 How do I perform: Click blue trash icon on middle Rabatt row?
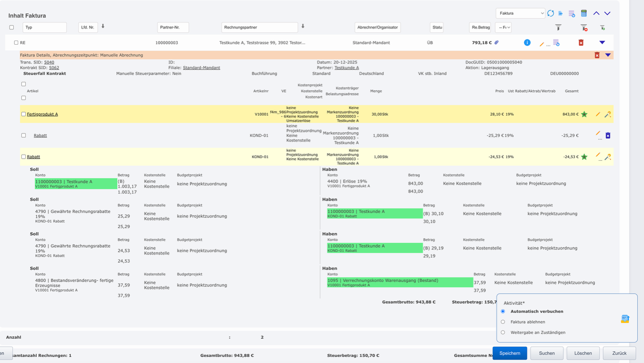pos(608,135)
